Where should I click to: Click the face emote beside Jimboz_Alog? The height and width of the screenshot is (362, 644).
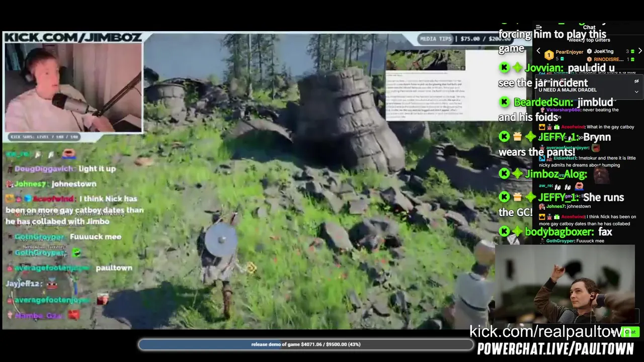pos(601,175)
